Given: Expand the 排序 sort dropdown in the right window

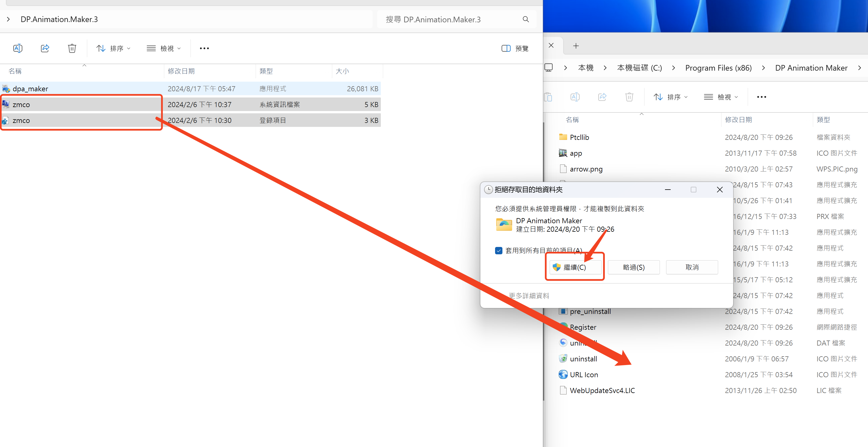Looking at the screenshot, I should coord(670,97).
